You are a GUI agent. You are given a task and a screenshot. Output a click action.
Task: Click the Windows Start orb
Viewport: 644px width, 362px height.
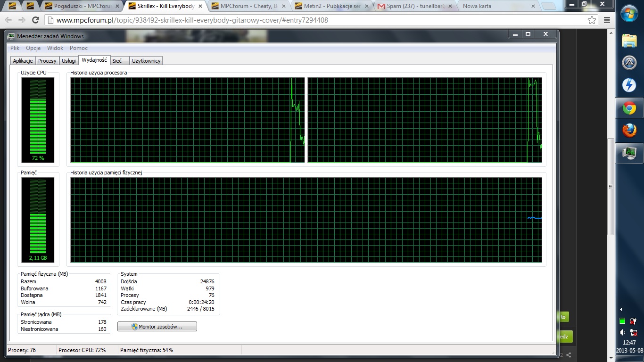pyautogui.click(x=629, y=13)
